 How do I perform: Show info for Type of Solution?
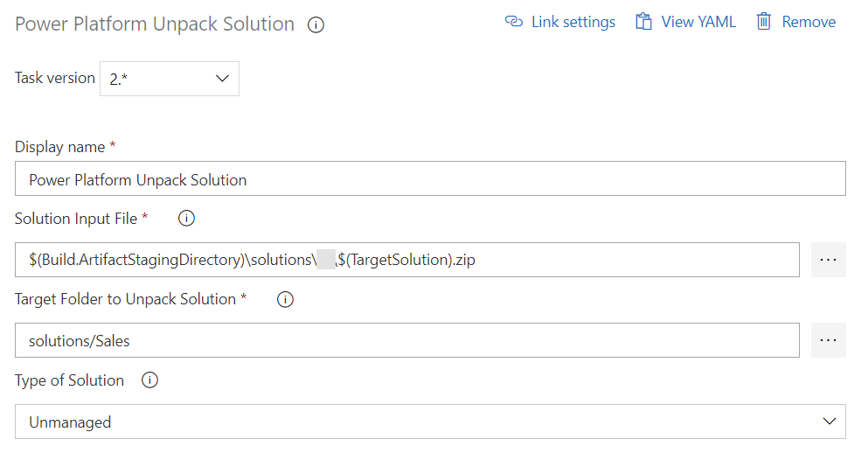[x=149, y=380]
